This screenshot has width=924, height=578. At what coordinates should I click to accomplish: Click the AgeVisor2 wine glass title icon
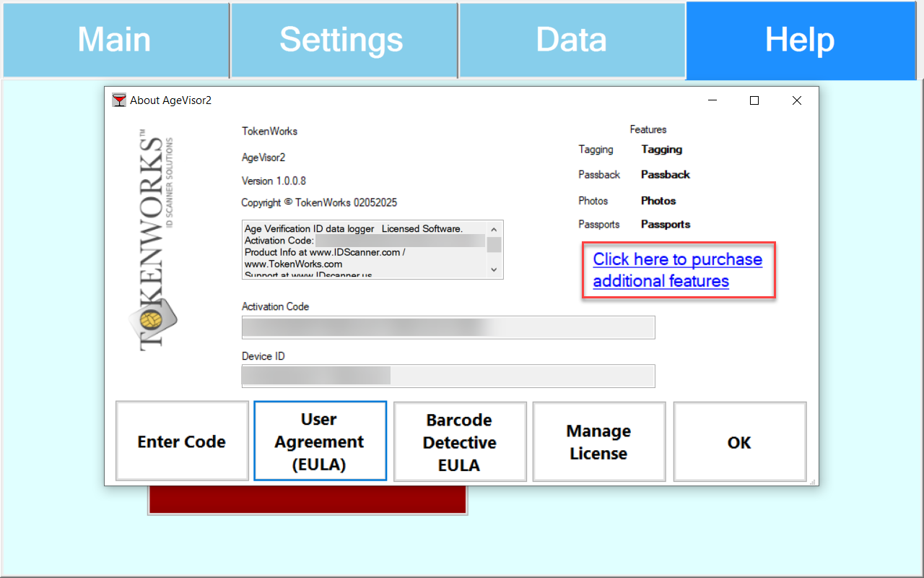[119, 100]
